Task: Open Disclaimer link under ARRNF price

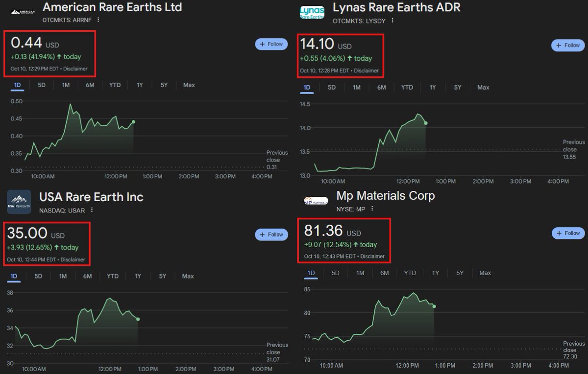Action: pyautogui.click(x=75, y=69)
